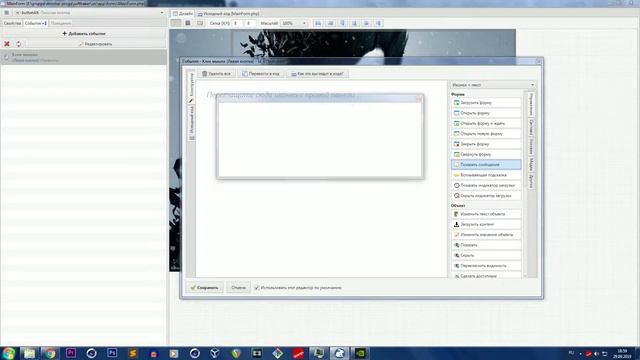Open the 'События' tab

36,23
